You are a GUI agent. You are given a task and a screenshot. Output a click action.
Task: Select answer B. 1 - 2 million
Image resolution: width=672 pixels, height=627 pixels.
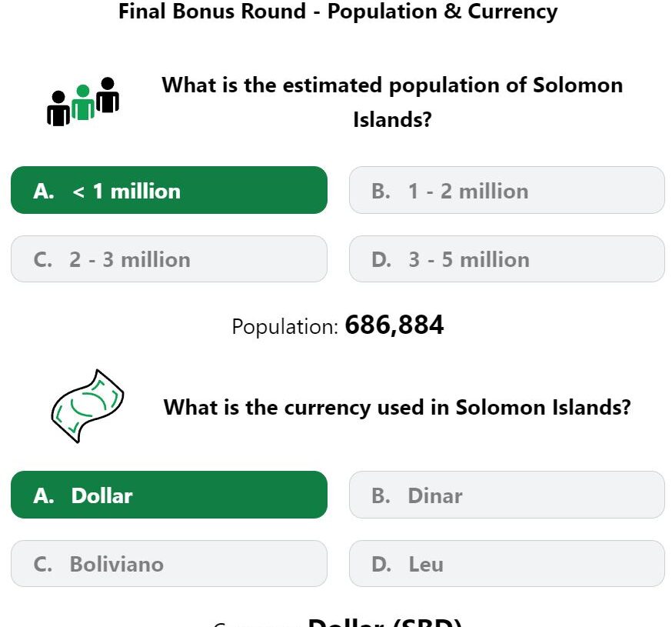[x=507, y=190]
